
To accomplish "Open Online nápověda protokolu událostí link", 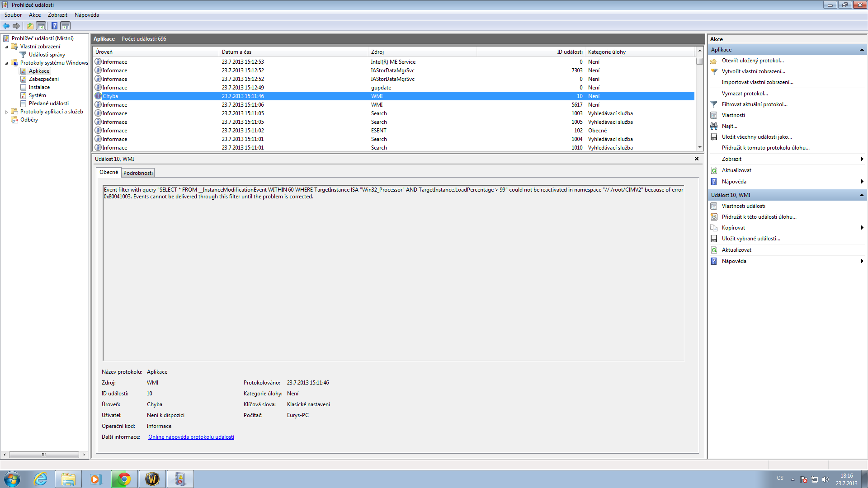I will pos(191,437).
